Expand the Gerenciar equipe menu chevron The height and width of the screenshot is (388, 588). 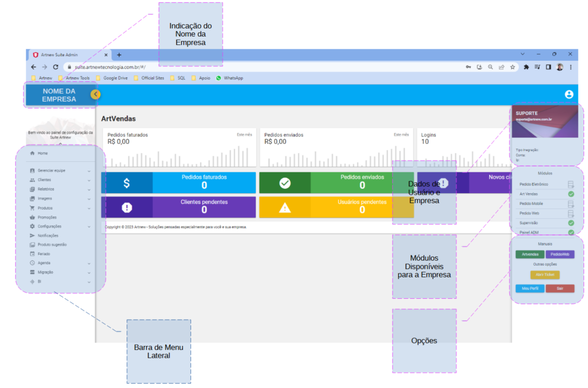[x=89, y=171]
